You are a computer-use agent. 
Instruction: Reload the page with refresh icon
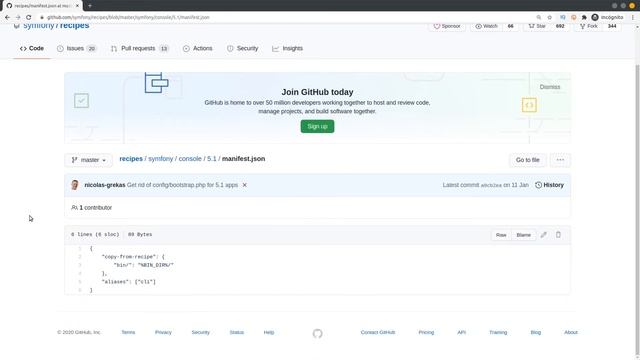tap(29, 18)
